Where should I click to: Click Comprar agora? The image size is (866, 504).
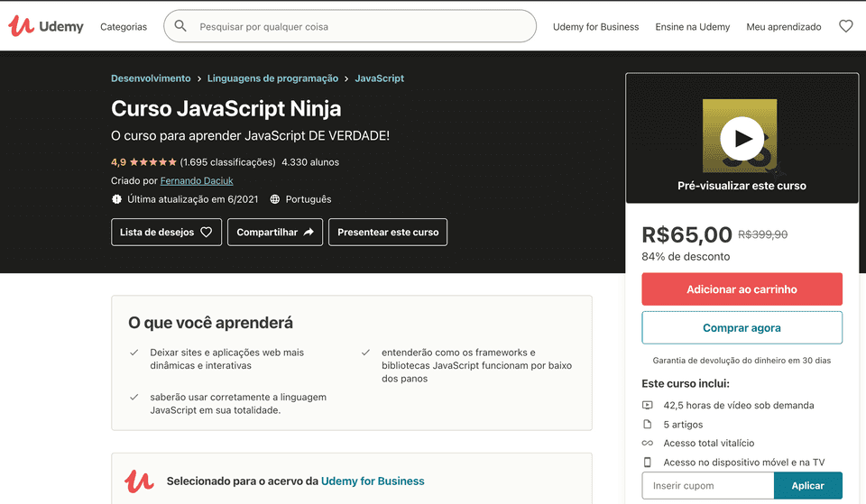(742, 328)
